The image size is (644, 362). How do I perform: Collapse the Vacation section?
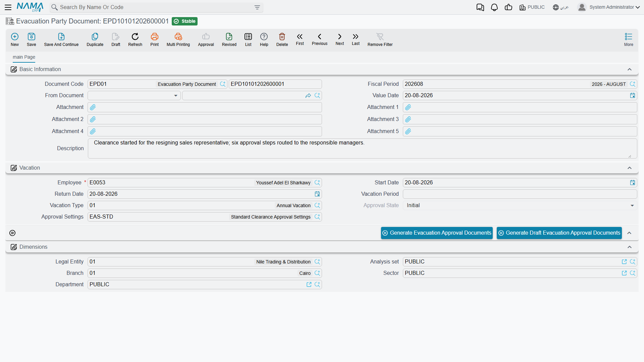pyautogui.click(x=630, y=168)
